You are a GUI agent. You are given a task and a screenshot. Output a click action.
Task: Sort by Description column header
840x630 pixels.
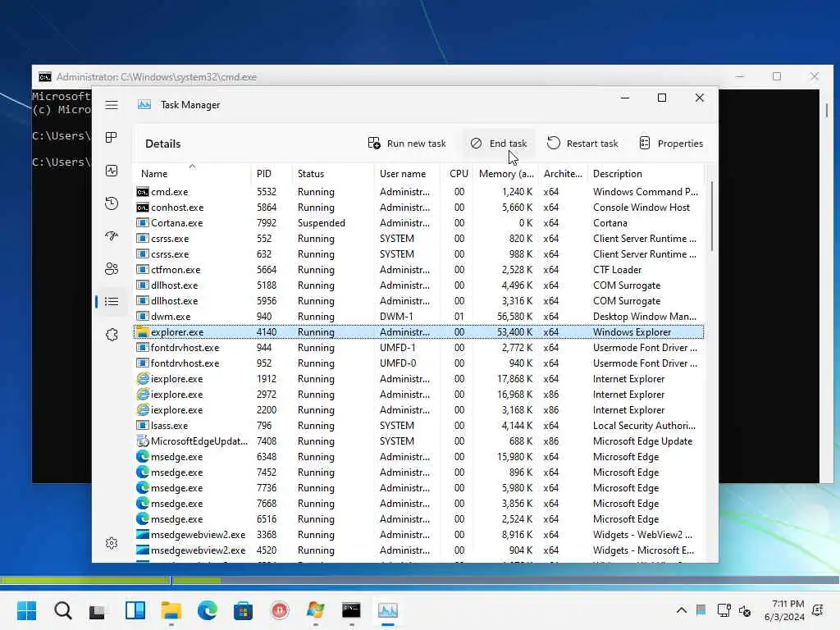[x=646, y=174]
